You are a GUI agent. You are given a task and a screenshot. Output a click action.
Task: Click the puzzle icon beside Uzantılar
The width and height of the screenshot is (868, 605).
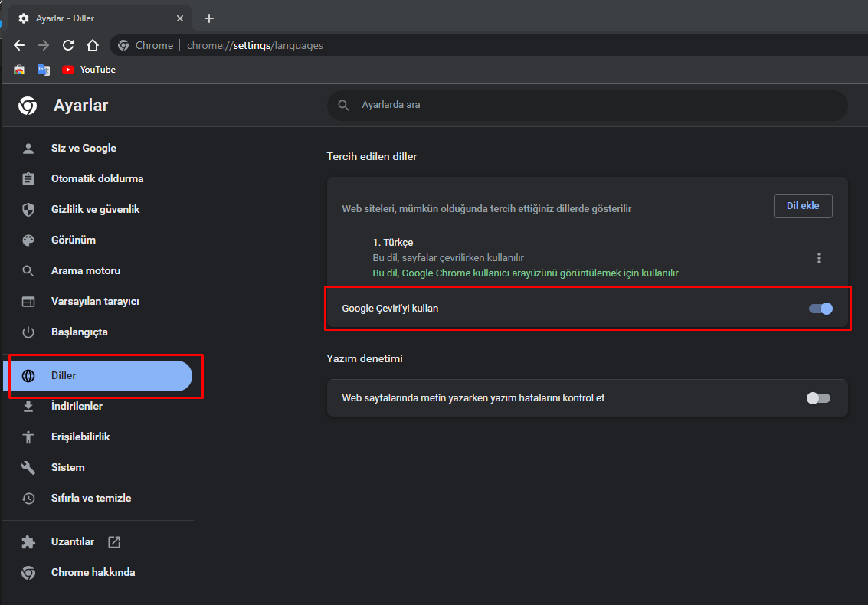[28, 542]
